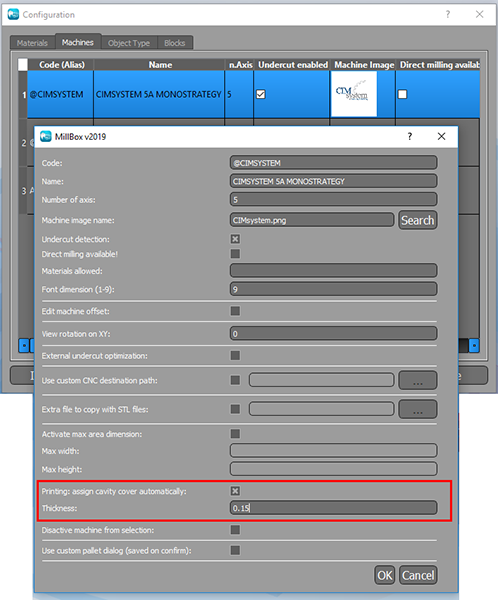Click scrollbar left arrow under table

coord(24,346)
